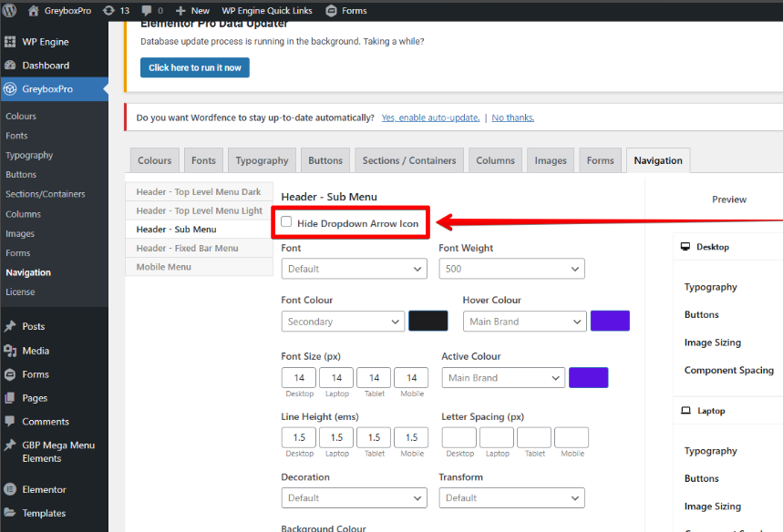The width and height of the screenshot is (783, 532).
Task: Click the purple Hover Colour swatch
Action: [x=610, y=321]
